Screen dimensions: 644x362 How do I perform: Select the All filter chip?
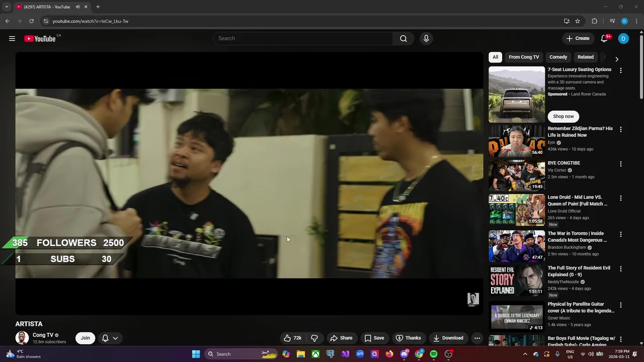pyautogui.click(x=495, y=57)
